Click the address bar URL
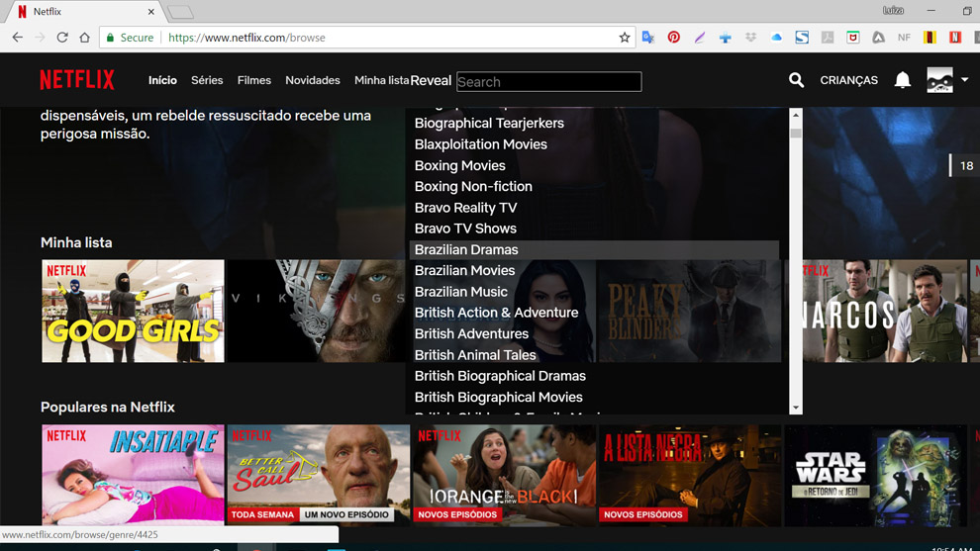Viewport: 980px width, 551px height. [x=246, y=38]
